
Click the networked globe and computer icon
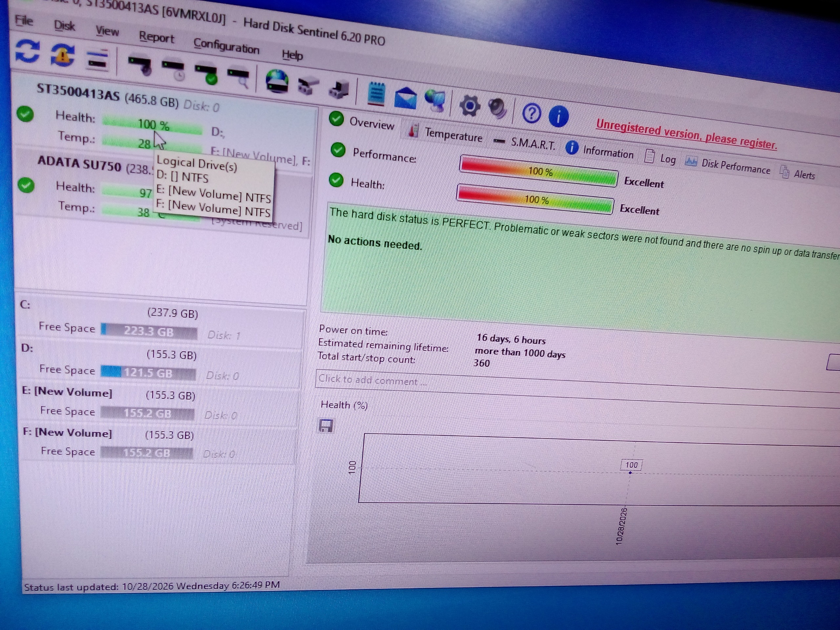point(435,101)
